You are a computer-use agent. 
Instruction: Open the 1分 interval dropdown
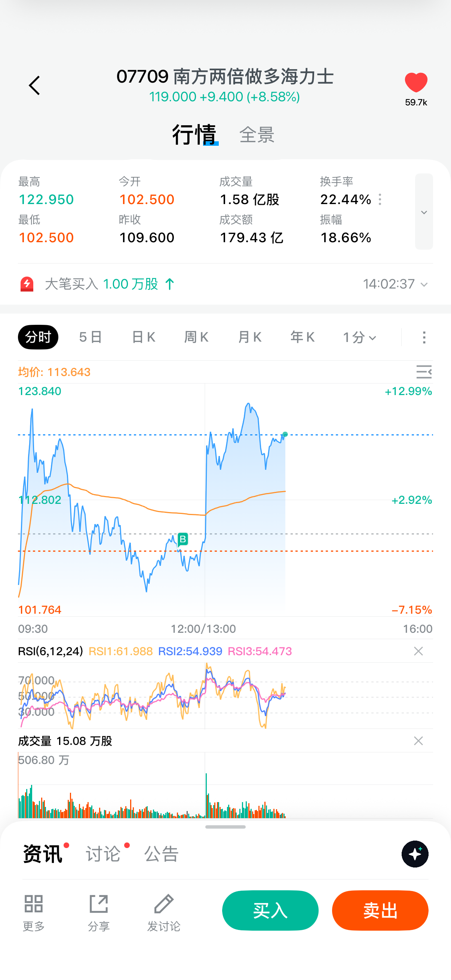pyautogui.click(x=359, y=337)
